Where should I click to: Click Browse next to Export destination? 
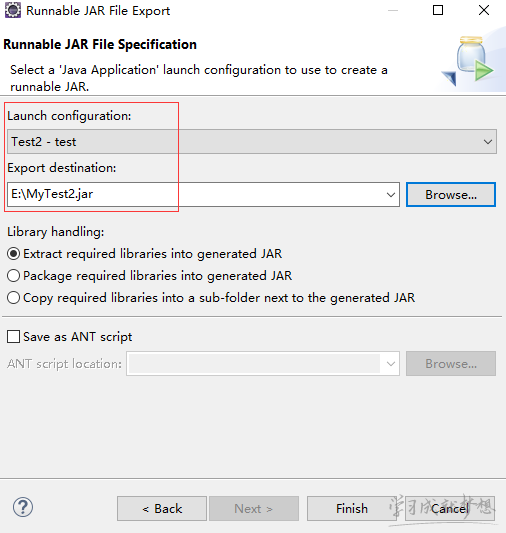(451, 195)
